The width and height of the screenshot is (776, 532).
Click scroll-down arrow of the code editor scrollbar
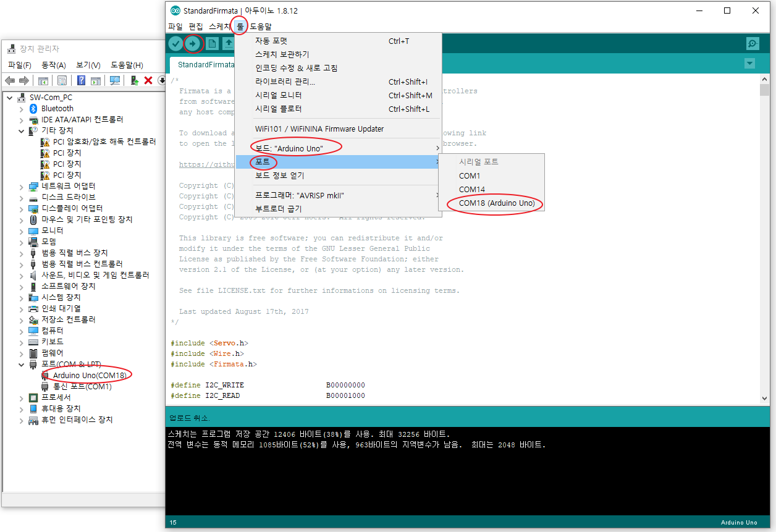[764, 399]
